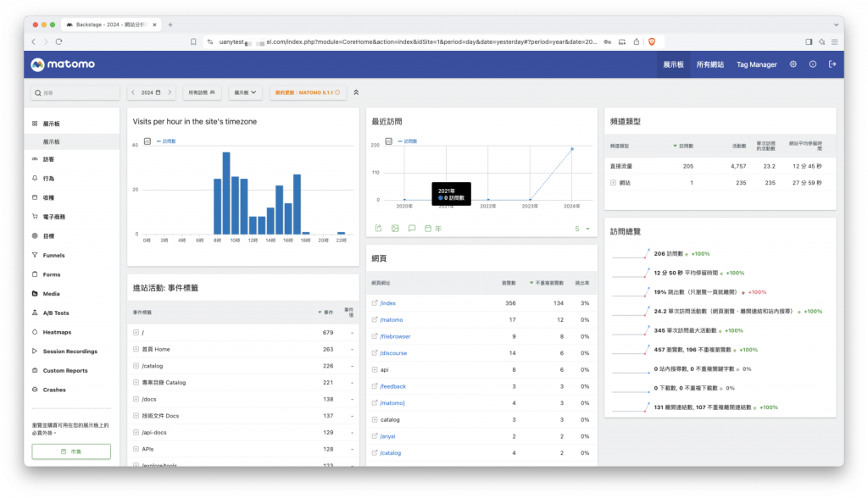868x498 pixels.
Task: Select 年 period label under chart
Action: (438, 229)
